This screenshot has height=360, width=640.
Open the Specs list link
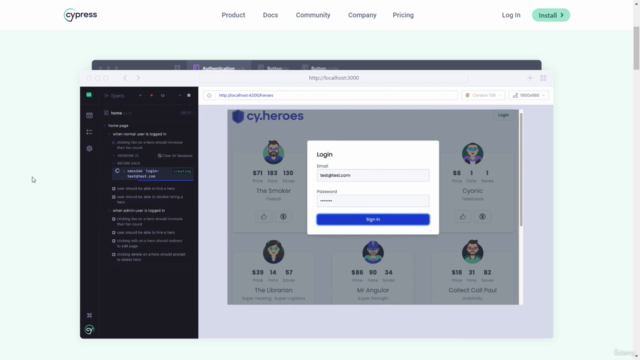pos(114,96)
